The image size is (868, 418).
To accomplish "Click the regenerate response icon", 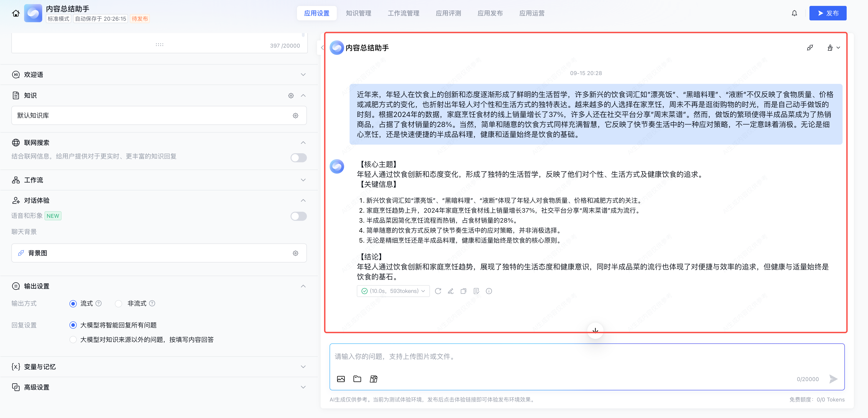I will 438,291.
